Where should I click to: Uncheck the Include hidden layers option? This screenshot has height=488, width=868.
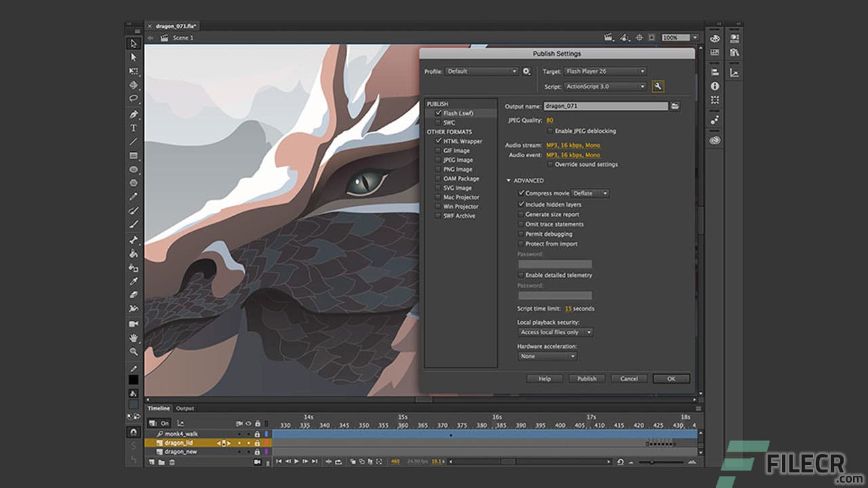(x=521, y=204)
